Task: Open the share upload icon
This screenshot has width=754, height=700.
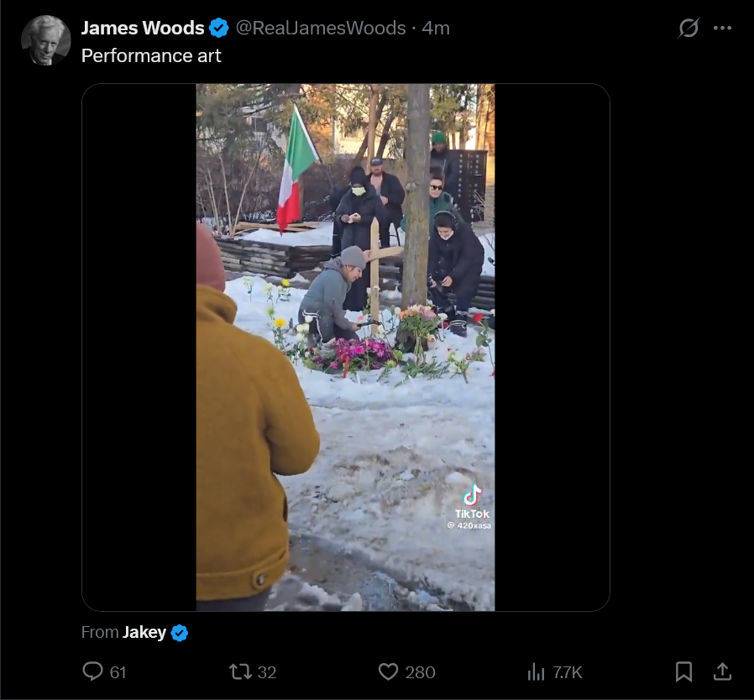Action: coord(722,671)
